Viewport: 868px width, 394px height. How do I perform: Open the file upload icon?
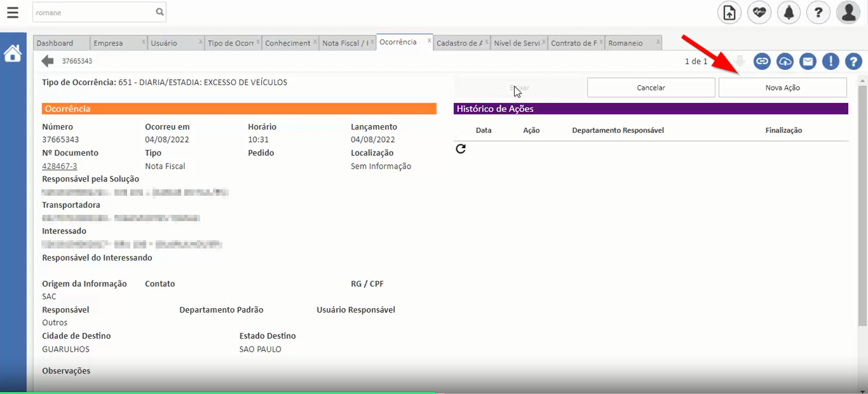point(729,13)
